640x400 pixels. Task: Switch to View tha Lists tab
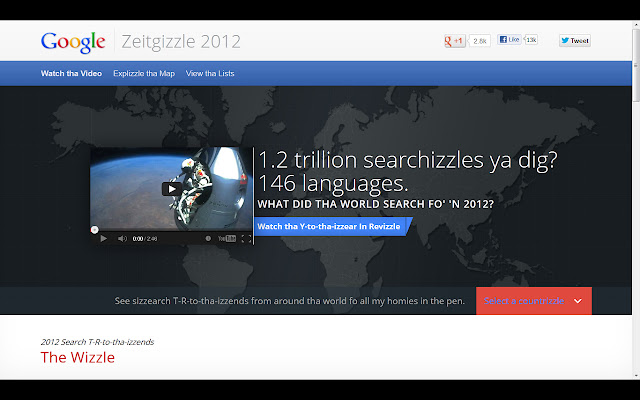click(x=210, y=73)
